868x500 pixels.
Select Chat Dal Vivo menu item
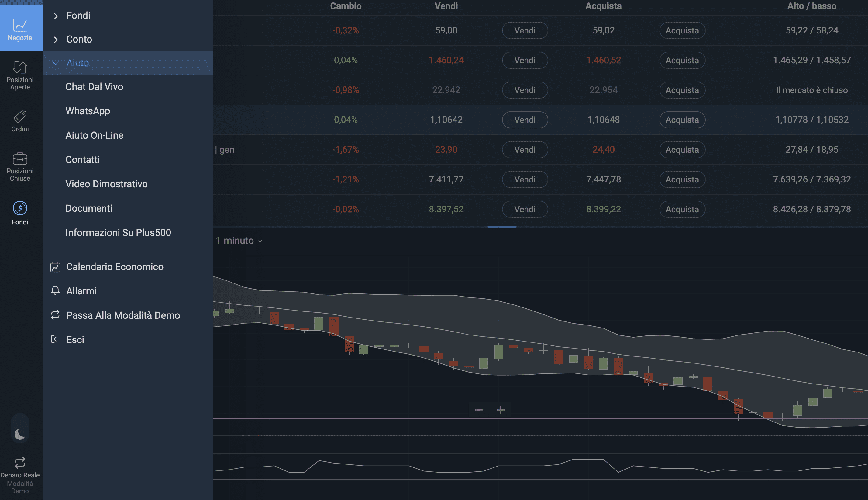(x=94, y=87)
